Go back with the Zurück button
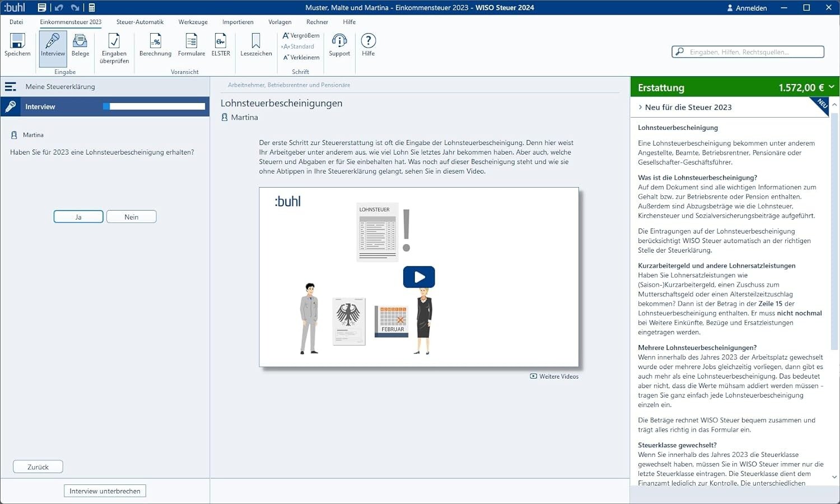 coord(38,466)
